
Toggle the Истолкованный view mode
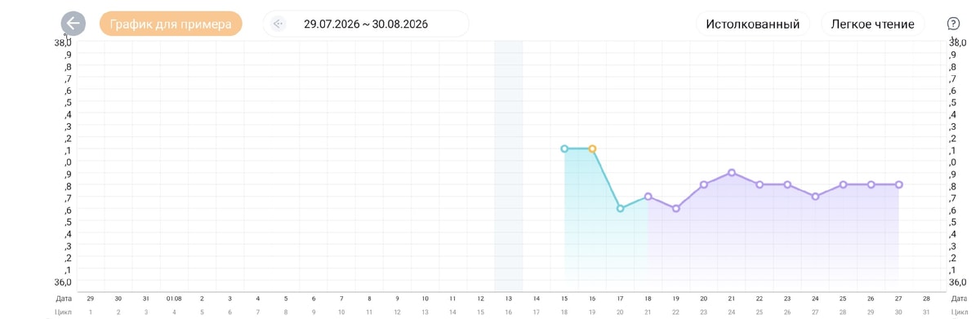pos(753,24)
